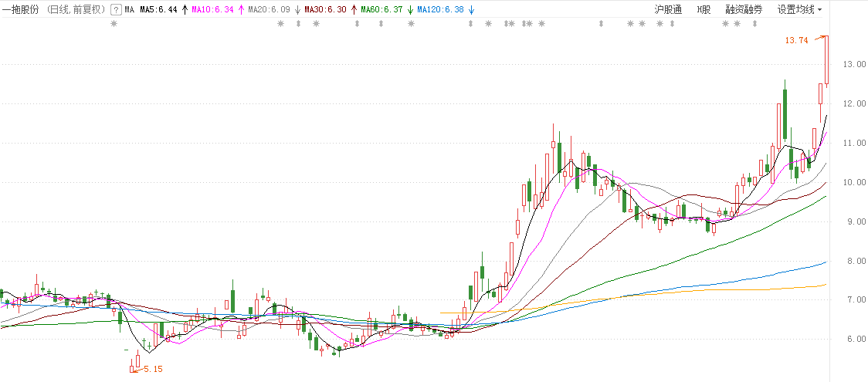Click the green down arrow after MA60
Viewport: 868px width, 382px height.
tap(410, 10)
